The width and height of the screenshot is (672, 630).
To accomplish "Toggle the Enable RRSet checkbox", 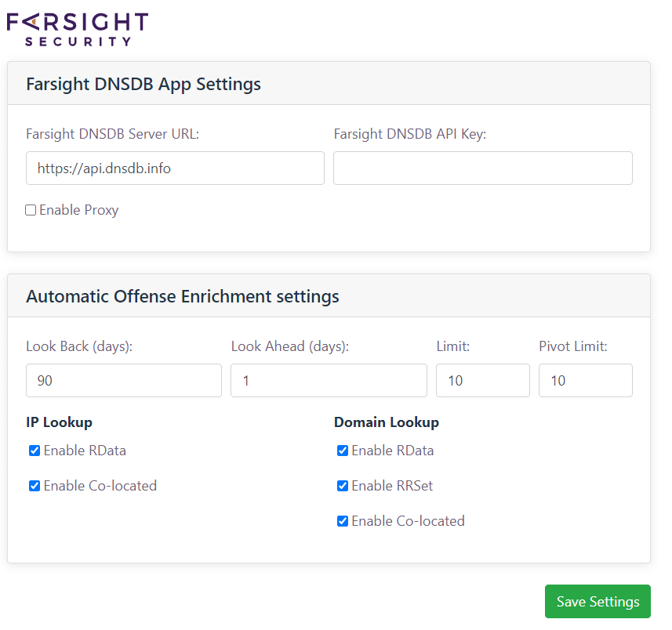I will click(x=343, y=486).
